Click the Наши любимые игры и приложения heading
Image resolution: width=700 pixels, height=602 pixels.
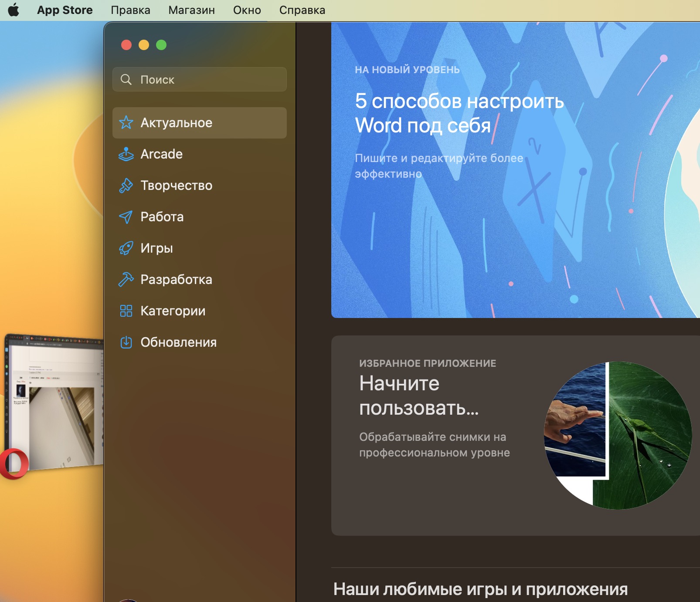tap(480, 589)
